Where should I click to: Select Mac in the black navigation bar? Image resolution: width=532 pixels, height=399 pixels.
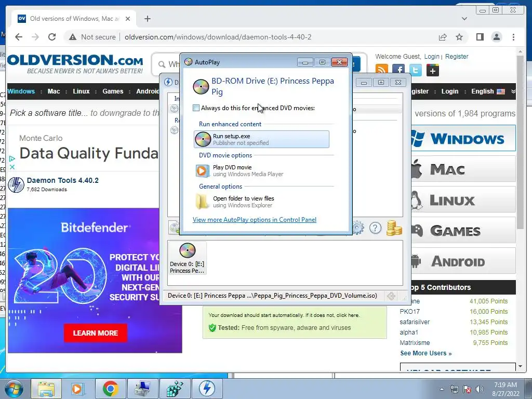coord(54,91)
